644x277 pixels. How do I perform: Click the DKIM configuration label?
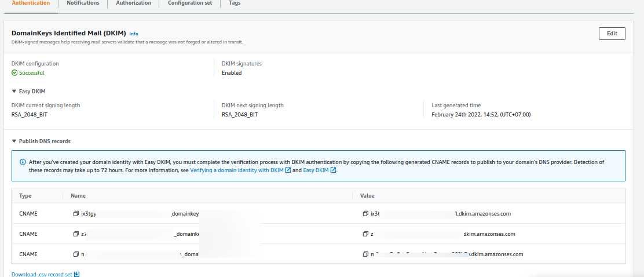pyautogui.click(x=35, y=64)
